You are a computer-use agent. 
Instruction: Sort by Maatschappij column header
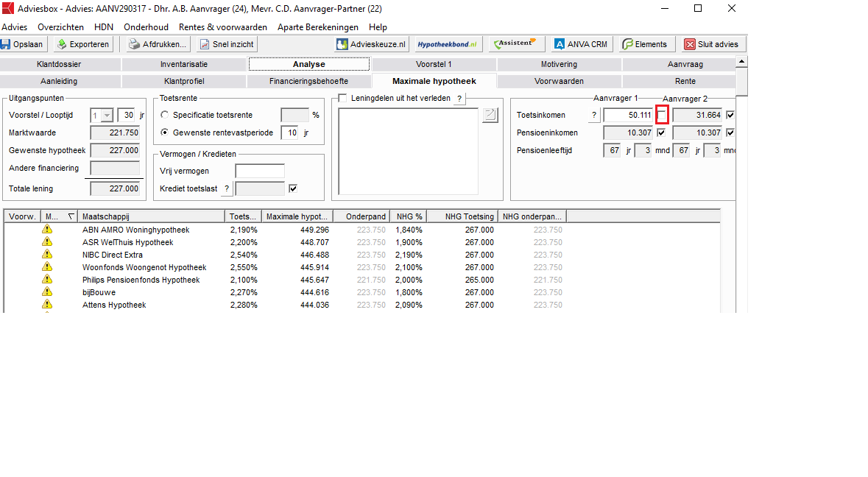tap(151, 216)
